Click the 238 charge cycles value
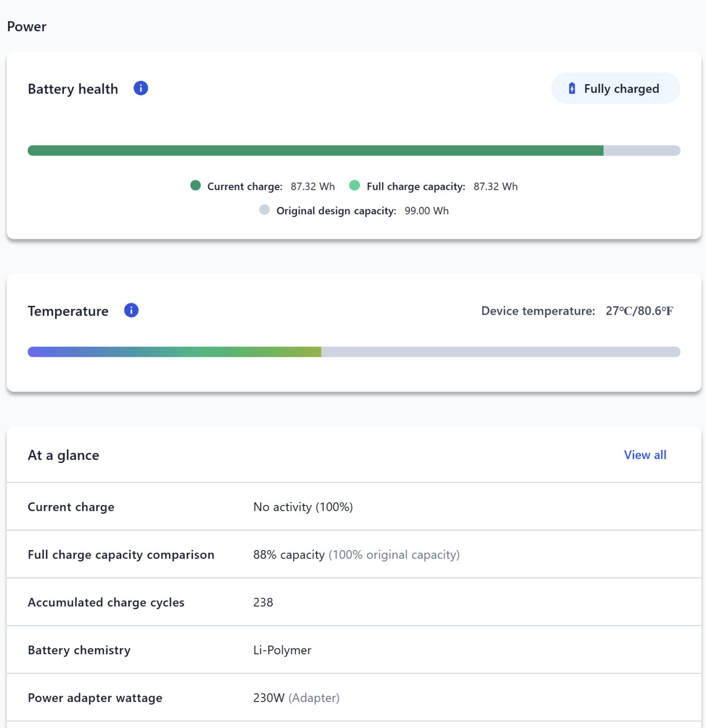706x728 pixels. (263, 602)
